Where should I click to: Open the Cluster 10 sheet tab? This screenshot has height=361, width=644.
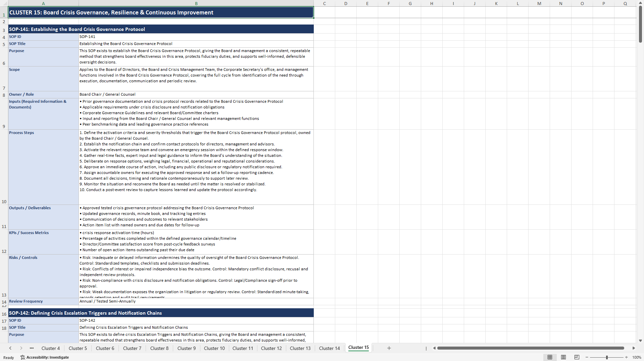214,348
